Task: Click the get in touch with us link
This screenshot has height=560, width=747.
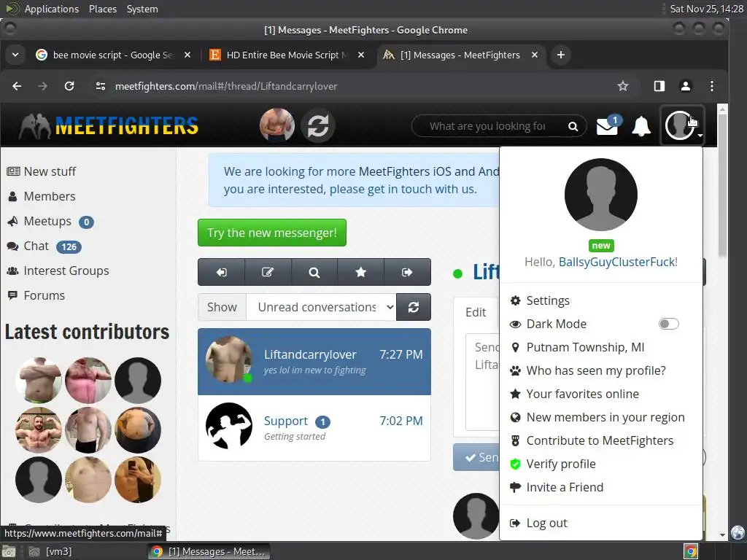Action: (x=403, y=189)
